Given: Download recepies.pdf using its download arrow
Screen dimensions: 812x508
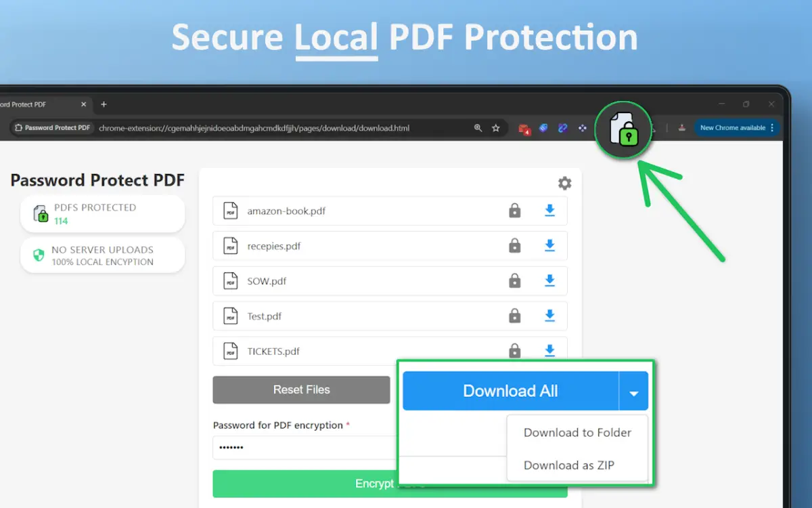Looking at the screenshot, I should click(x=549, y=246).
